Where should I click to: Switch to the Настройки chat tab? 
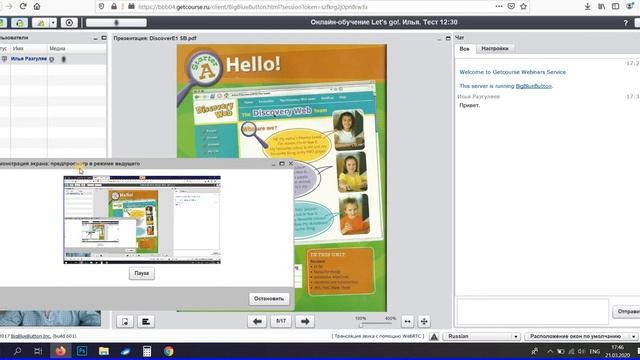(x=495, y=49)
